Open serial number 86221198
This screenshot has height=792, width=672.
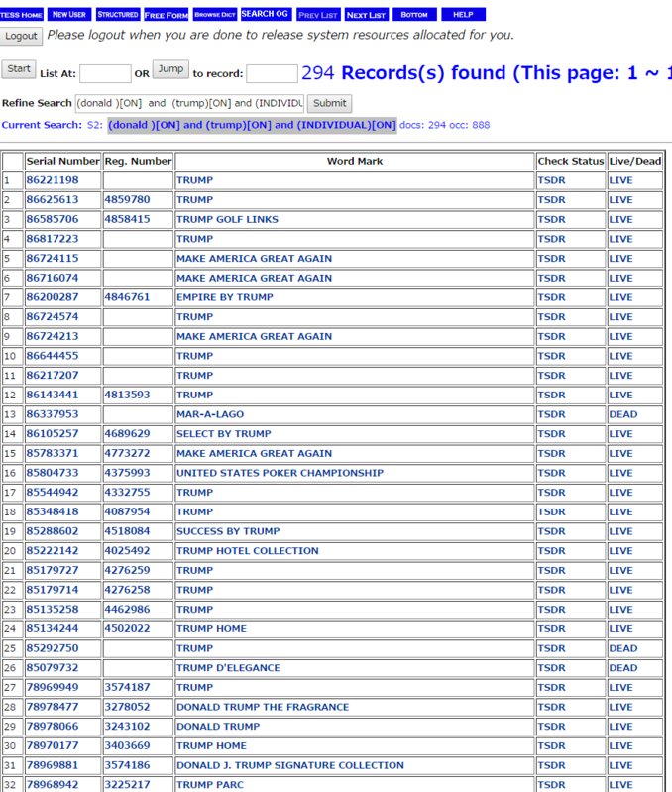click(53, 180)
